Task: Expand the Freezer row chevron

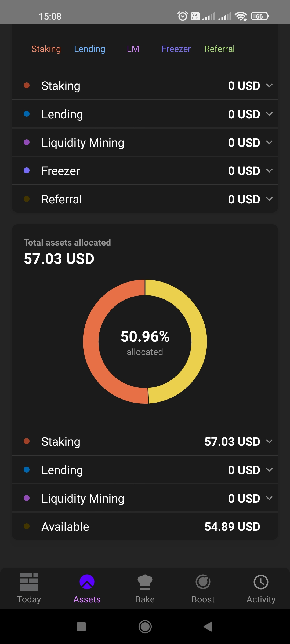Action: click(269, 171)
